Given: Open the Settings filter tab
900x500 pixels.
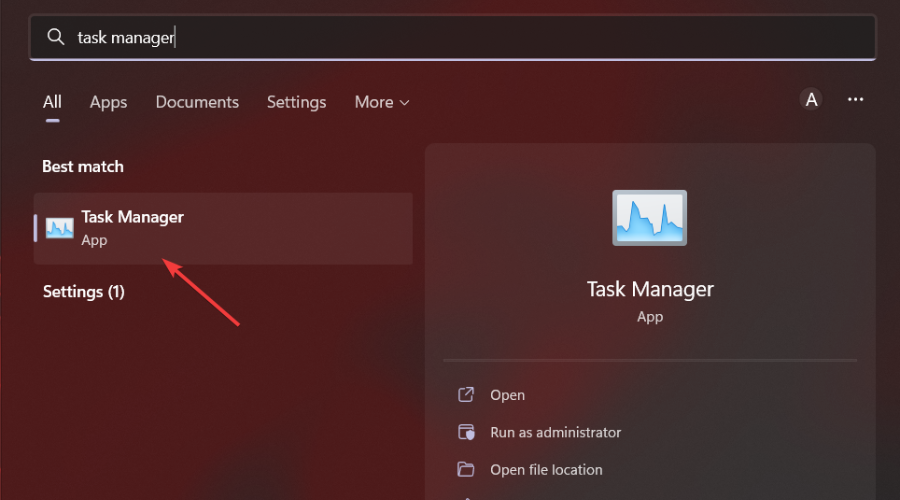Looking at the screenshot, I should 296,102.
